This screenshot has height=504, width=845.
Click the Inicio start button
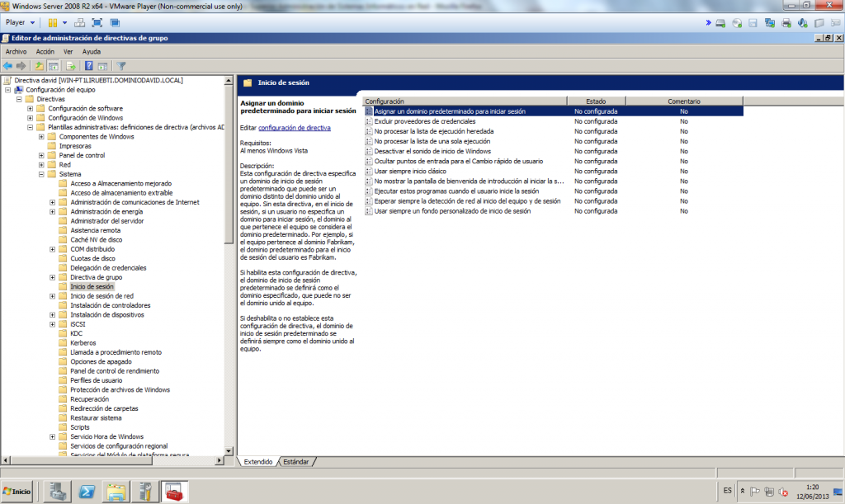[17, 491]
